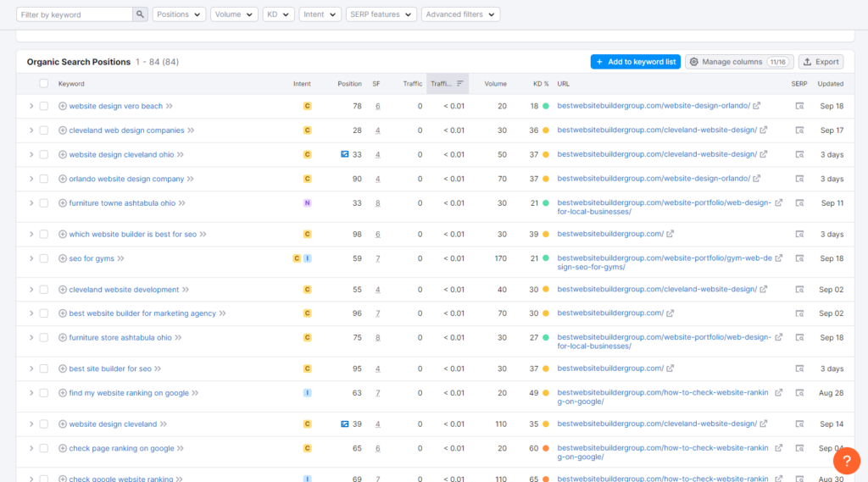View SERP snapshot for furniture towne ashtabula ohio

point(799,203)
